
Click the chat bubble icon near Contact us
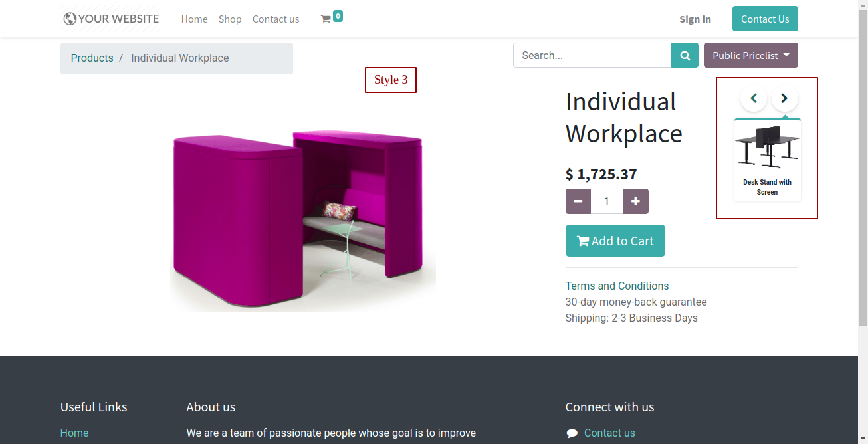click(x=572, y=433)
